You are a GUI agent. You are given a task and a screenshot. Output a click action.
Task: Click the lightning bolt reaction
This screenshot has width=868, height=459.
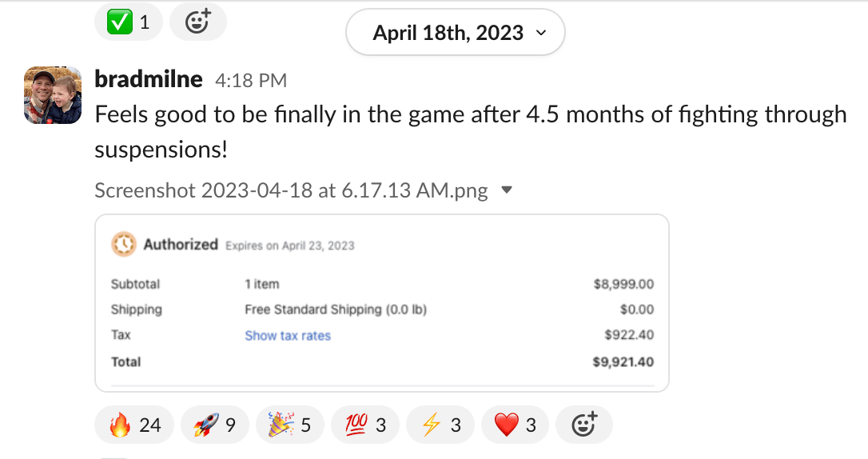[440, 425]
